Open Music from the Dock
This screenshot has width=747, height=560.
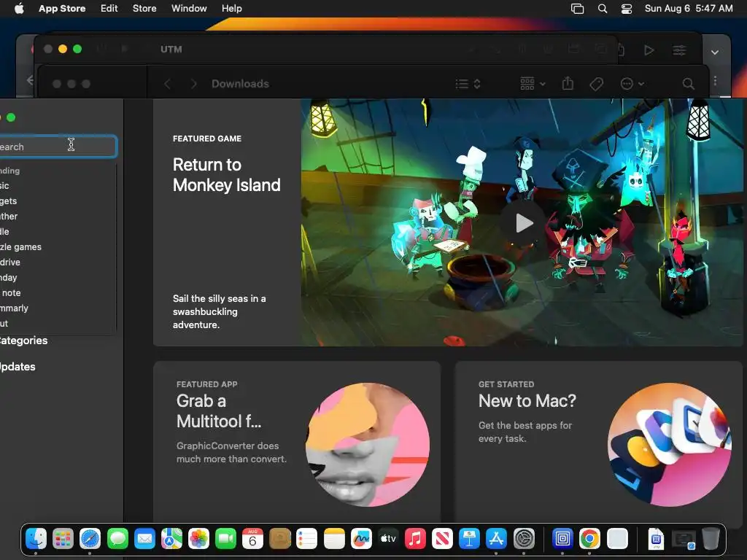click(x=415, y=539)
